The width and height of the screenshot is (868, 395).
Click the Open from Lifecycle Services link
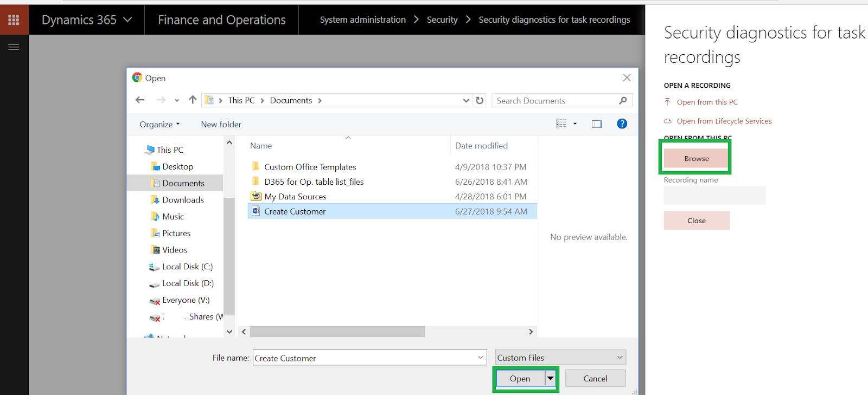724,121
